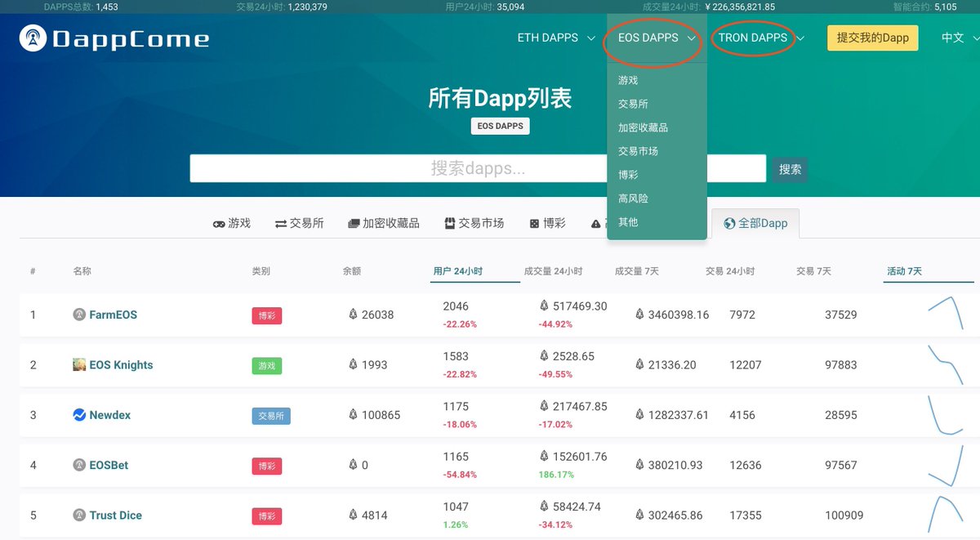Click the exchange arrows icon in the 交易所 tab
Image resolution: width=980 pixels, height=540 pixels.
pyautogui.click(x=281, y=223)
